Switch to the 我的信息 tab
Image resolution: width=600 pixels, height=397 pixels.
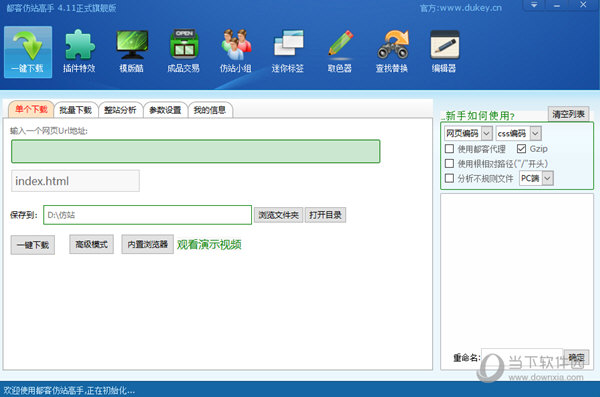coord(210,110)
